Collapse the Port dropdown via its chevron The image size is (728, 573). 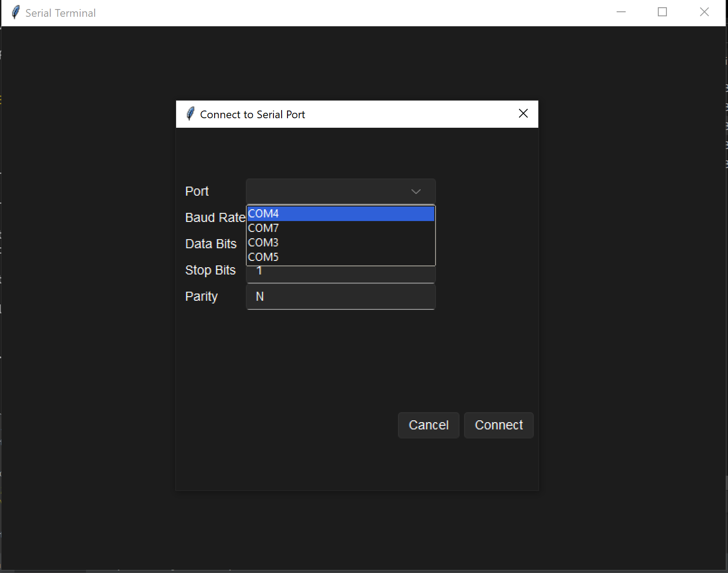pyautogui.click(x=416, y=192)
